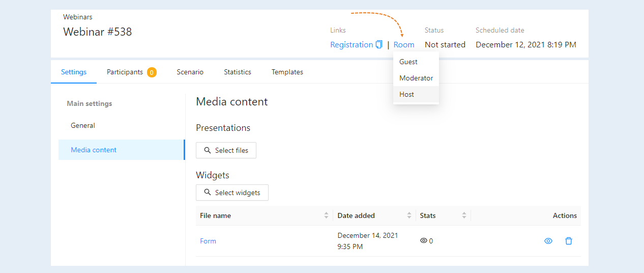Image resolution: width=644 pixels, height=273 pixels.
Task: Click the participants count badge showing 0
Action: point(152,72)
